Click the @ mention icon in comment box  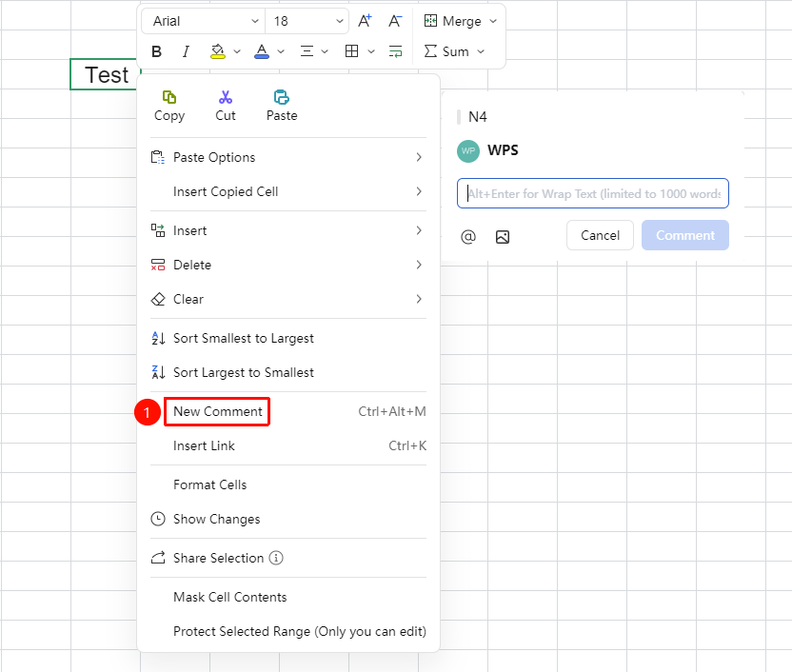[468, 236]
